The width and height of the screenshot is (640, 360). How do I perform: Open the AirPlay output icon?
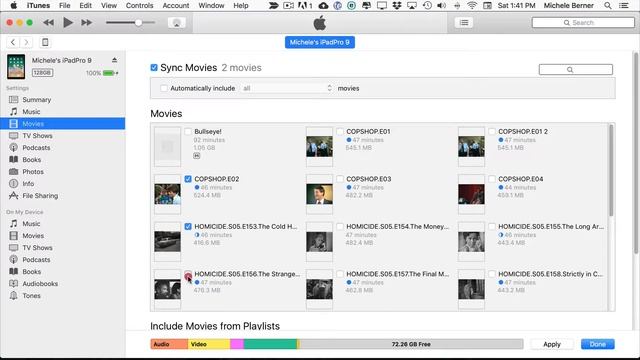(177, 23)
